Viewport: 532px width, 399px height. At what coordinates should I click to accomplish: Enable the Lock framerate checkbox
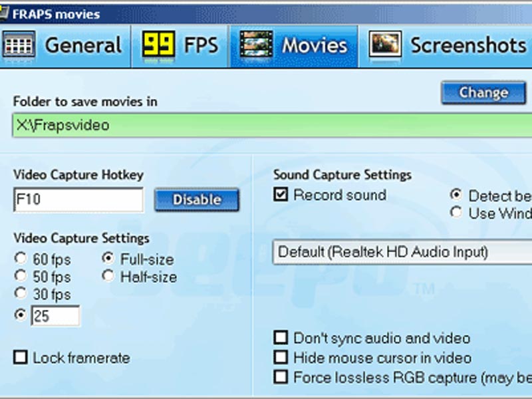tap(21, 358)
